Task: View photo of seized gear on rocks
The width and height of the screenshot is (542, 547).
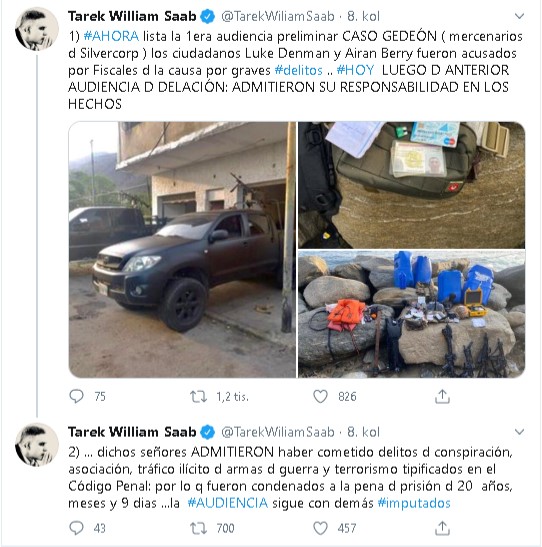Action: [x=412, y=314]
